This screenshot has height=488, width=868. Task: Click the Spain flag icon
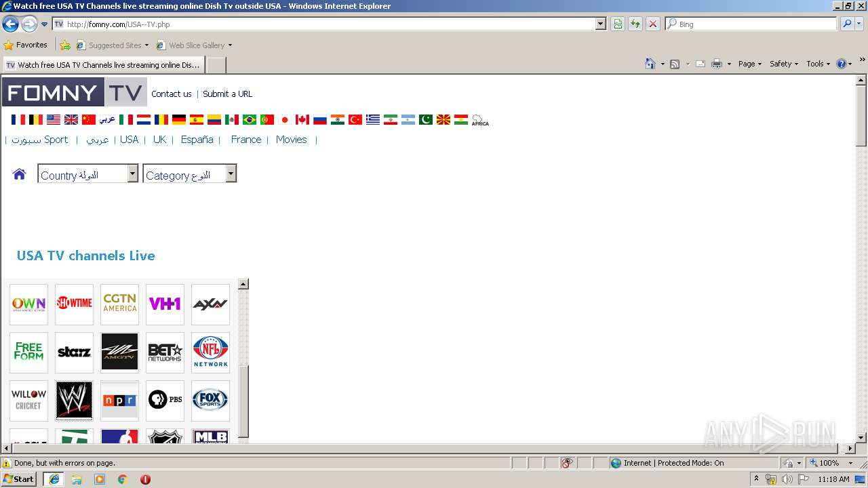coord(197,119)
